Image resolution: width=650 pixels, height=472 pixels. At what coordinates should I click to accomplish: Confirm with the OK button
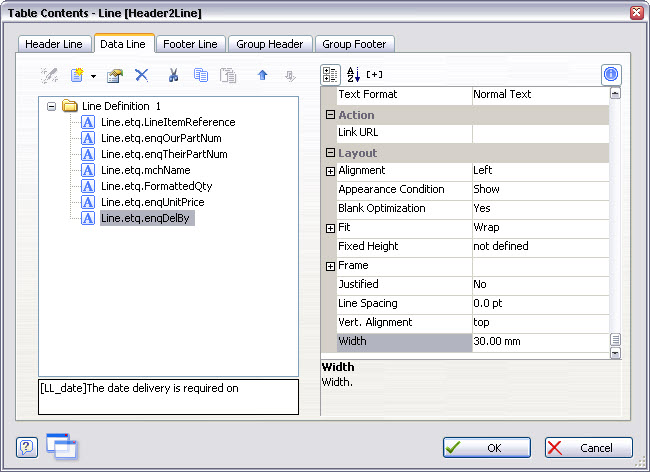coord(487,448)
